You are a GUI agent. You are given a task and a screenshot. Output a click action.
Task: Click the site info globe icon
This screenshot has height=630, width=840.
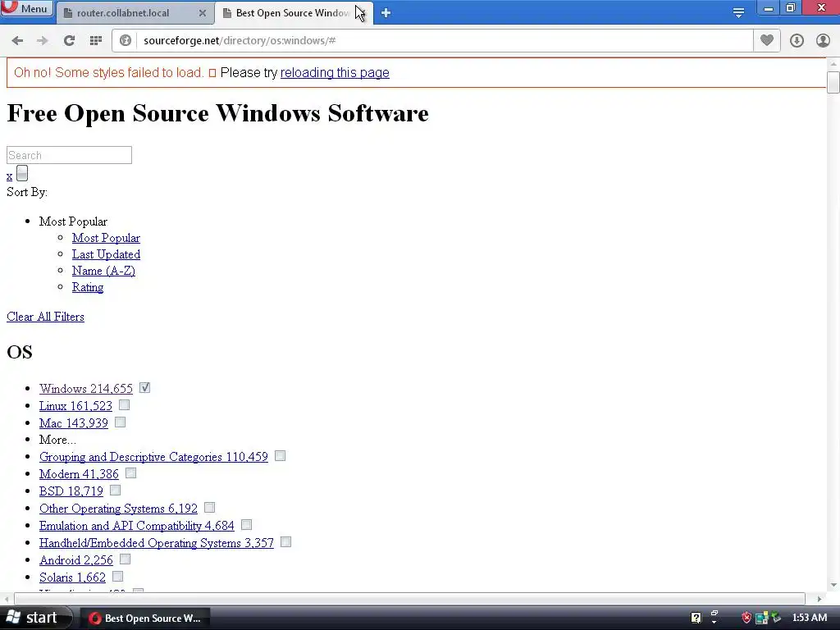[126, 41]
